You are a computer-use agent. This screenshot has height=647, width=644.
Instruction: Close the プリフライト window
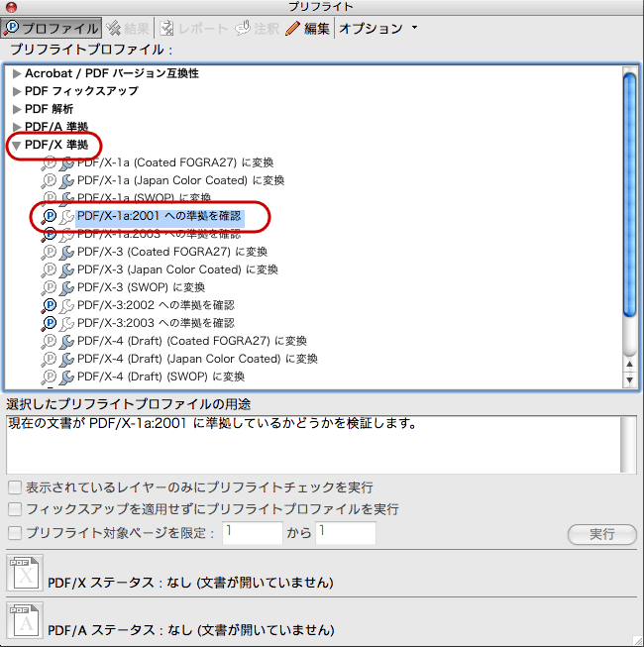click(11, 6)
